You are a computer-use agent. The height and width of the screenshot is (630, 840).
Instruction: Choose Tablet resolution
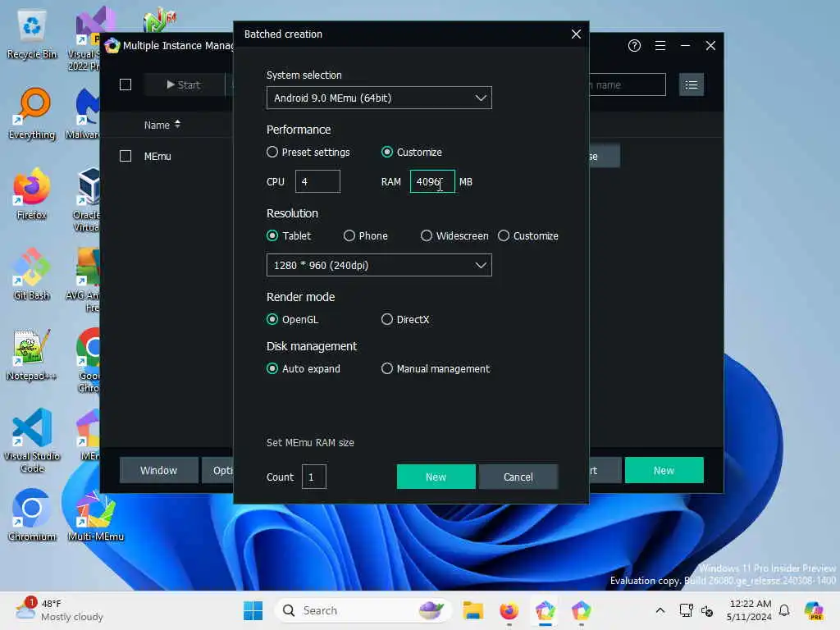tap(289, 235)
